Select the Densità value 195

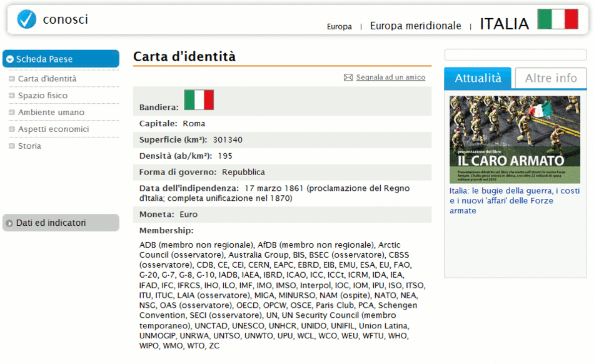pyautogui.click(x=225, y=156)
